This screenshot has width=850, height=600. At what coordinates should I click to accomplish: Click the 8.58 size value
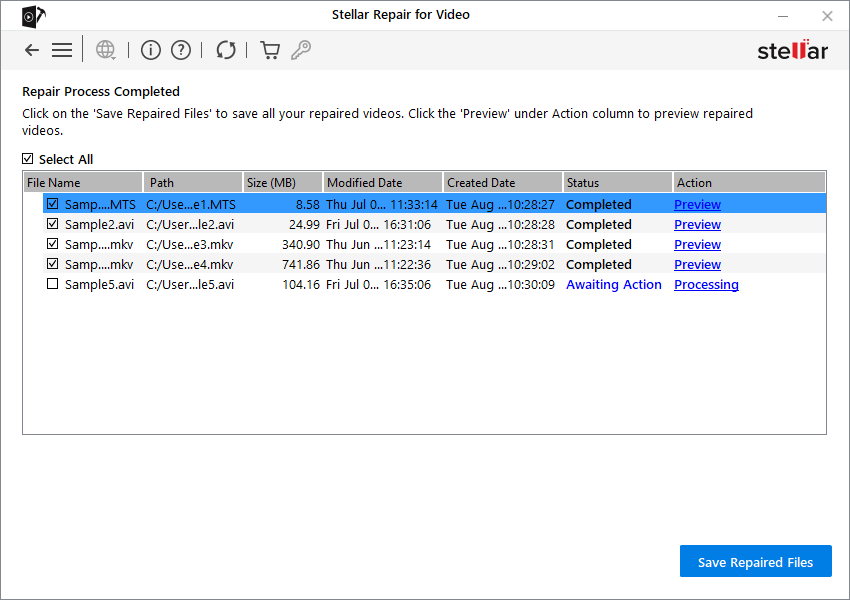[307, 204]
